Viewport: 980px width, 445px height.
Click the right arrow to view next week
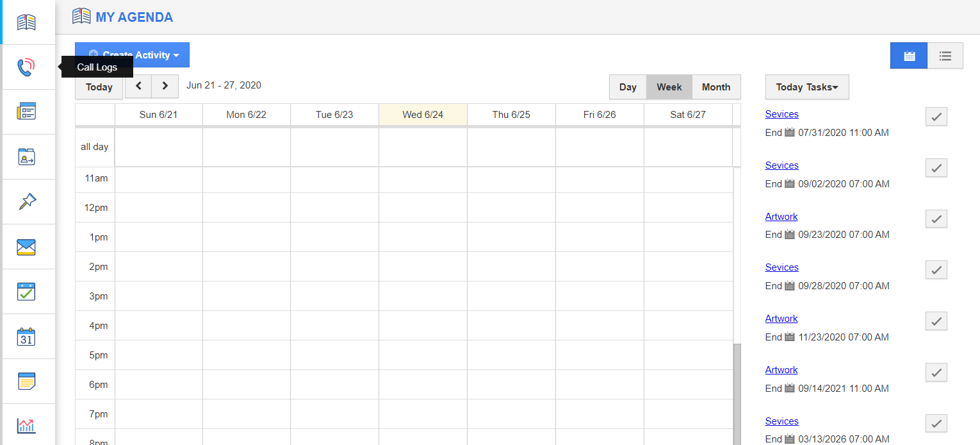[165, 85]
